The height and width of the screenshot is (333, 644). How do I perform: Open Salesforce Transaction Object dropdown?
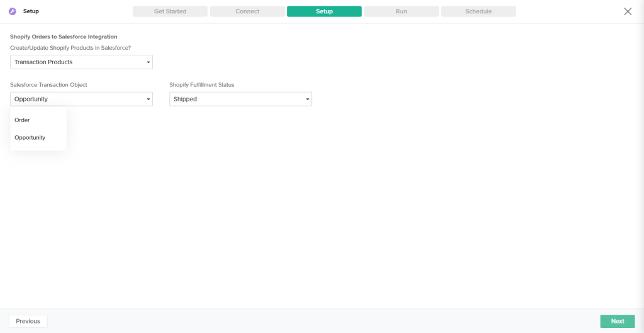(81, 99)
